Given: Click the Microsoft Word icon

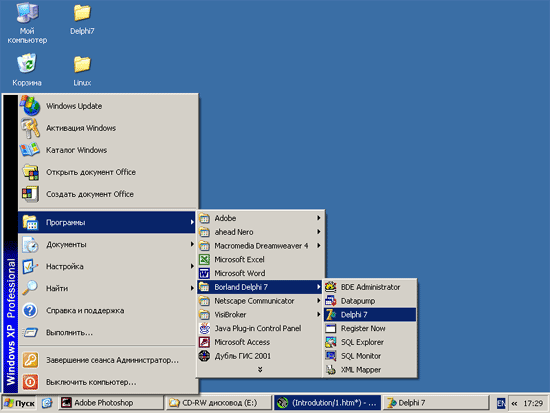Looking at the screenshot, I should click(204, 273).
